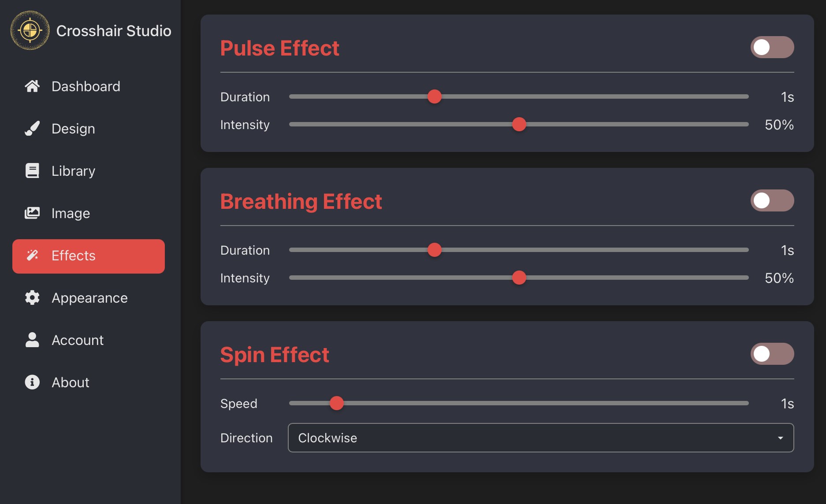
Task: Click the Library book icon
Action: 32,170
